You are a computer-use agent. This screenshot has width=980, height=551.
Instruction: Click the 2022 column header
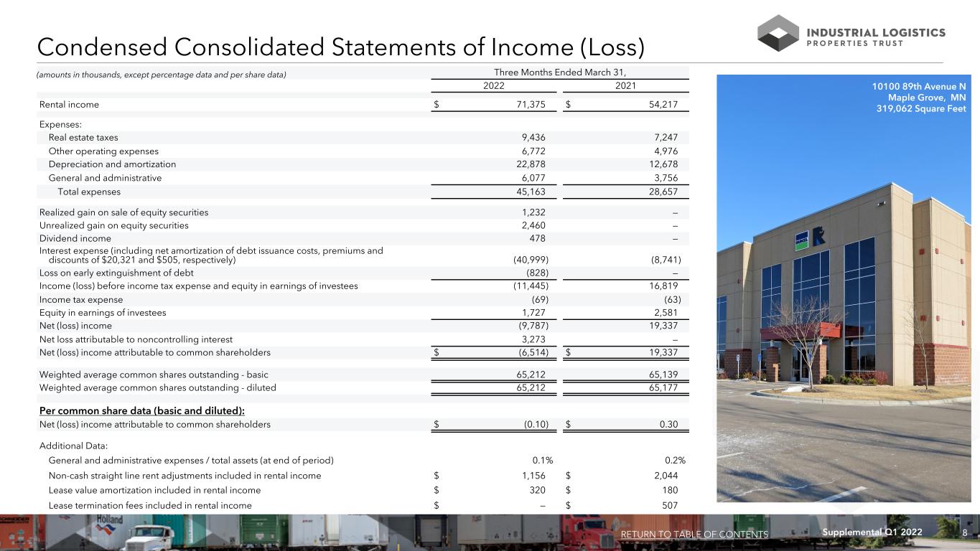coord(493,85)
